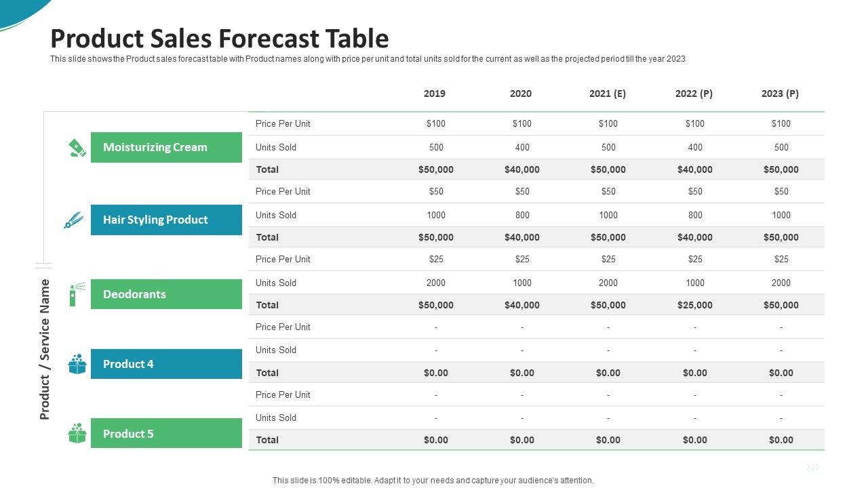Select the Product 4 label box
This screenshot has width=868, height=488.
166,364
